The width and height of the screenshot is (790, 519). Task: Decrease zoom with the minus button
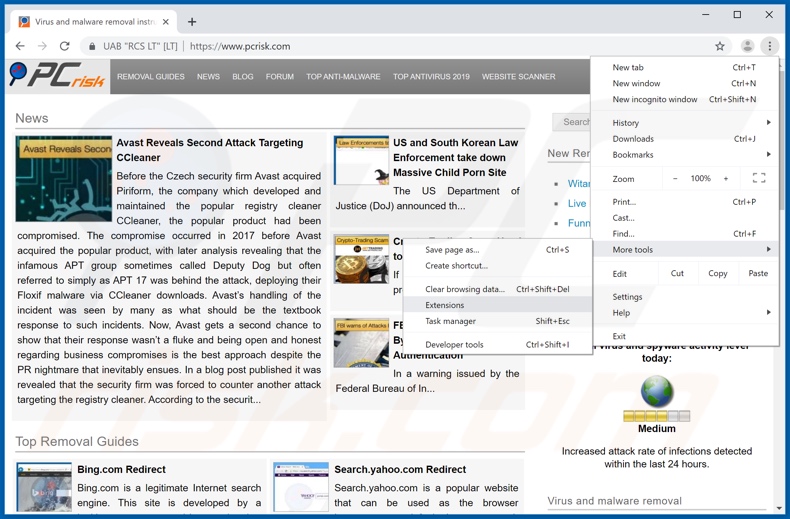pyautogui.click(x=675, y=178)
